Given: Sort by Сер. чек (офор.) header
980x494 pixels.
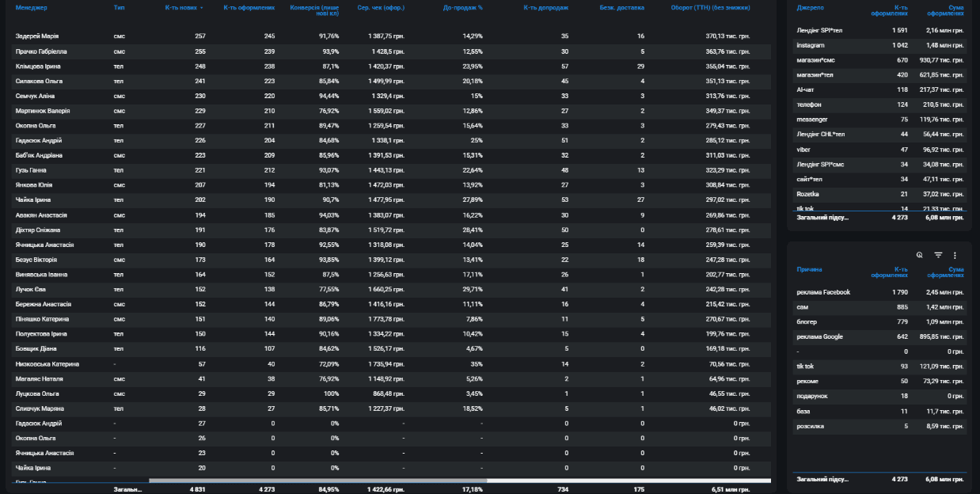Looking at the screenshot, I should 381,8.
